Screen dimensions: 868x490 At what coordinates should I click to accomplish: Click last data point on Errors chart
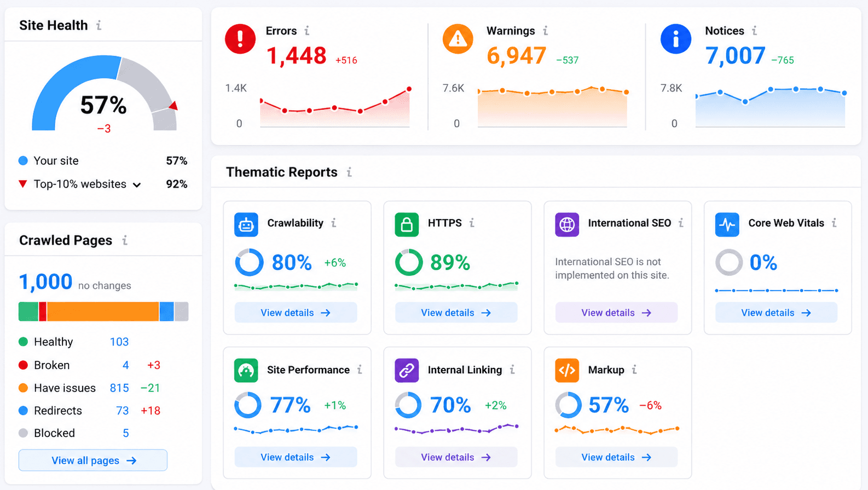[x=409, y=89]
